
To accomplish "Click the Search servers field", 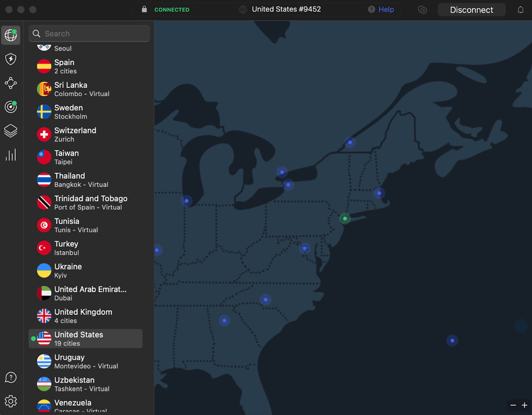I will pos(89,34).
